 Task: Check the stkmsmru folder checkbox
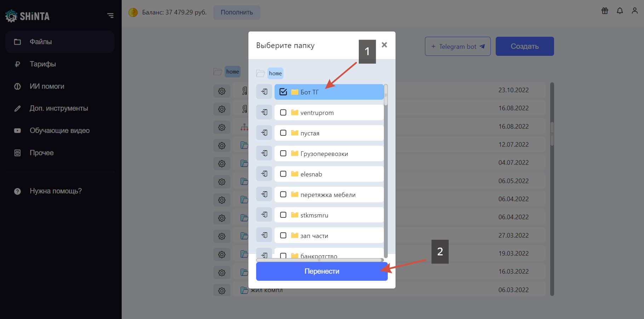pyautogui.click(x=283, y=215)
